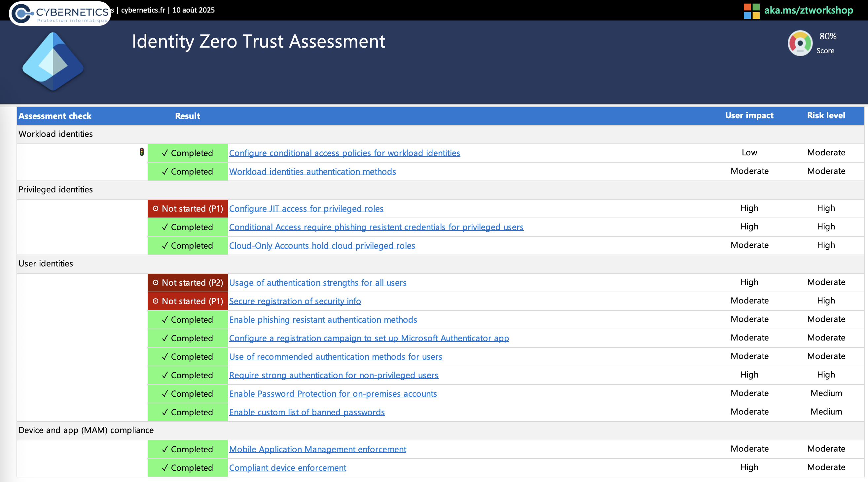Click the Risk level column header
Screen dimensions: 868x482
[826, 116]
